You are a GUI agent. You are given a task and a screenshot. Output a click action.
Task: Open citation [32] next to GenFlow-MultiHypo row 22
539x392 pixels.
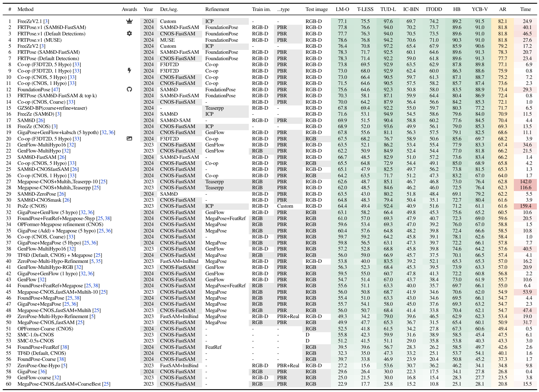pyautogui.click(x=66, y=151)
